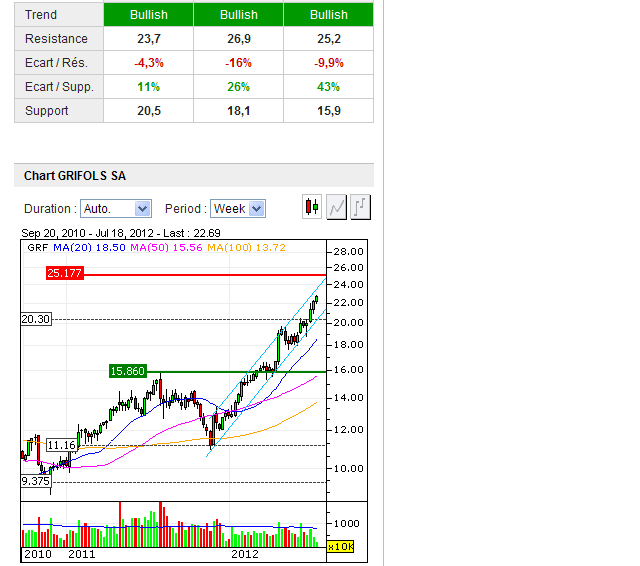Click the yellow x10K volume scale tag

point(340,546)
